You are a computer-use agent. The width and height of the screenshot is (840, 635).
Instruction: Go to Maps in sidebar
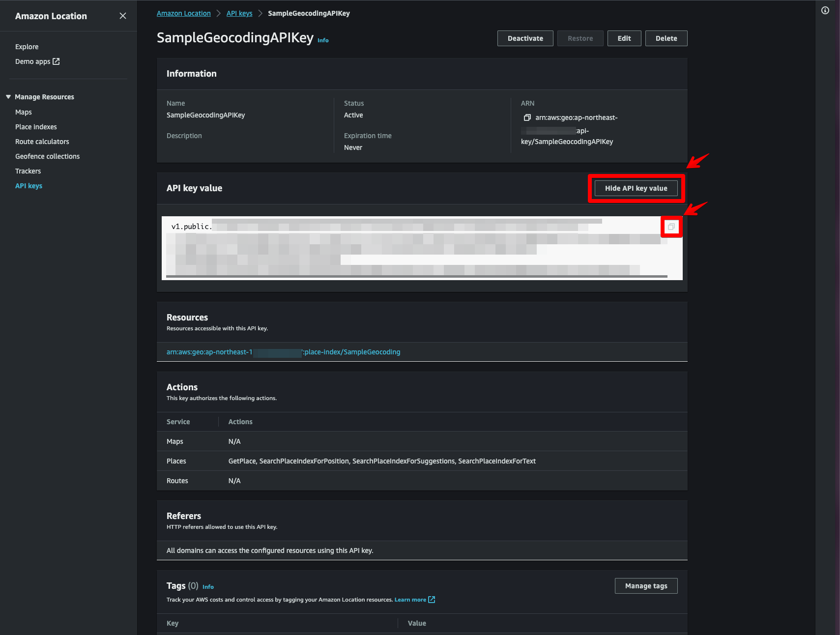[x=24, y=112]
